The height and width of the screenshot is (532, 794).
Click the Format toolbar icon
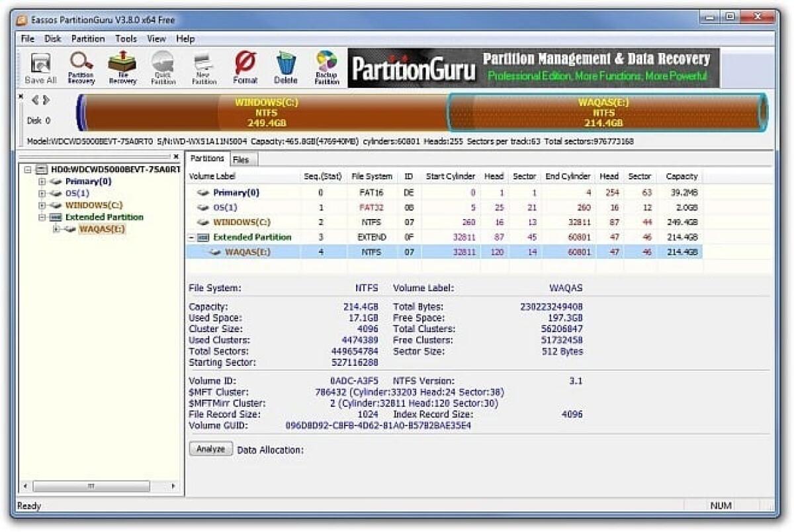244,66
